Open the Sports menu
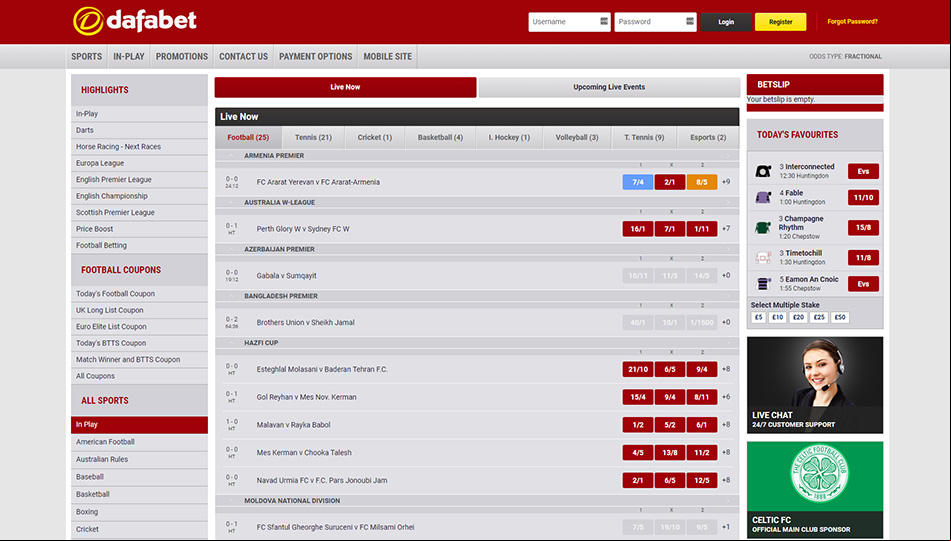Viewport: 951px width, 541px height. click(87, 56)
